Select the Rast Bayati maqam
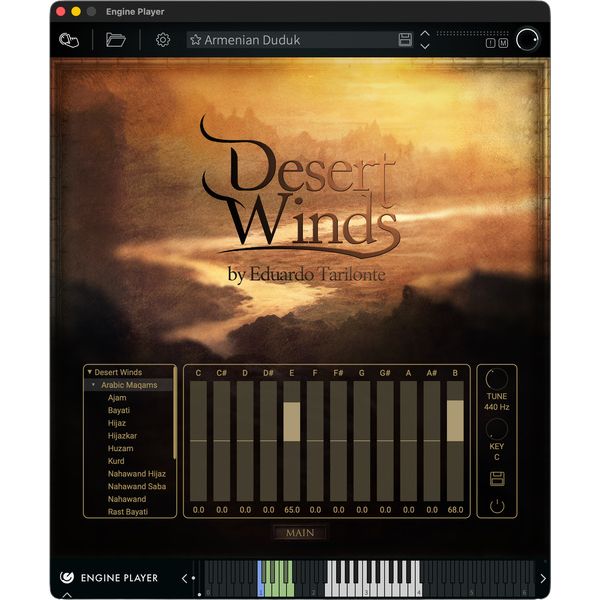The image size is (600, 600). tap(127, 512)
